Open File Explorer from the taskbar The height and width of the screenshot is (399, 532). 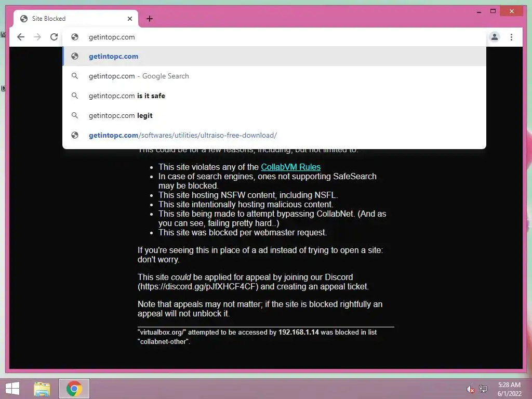42,389
